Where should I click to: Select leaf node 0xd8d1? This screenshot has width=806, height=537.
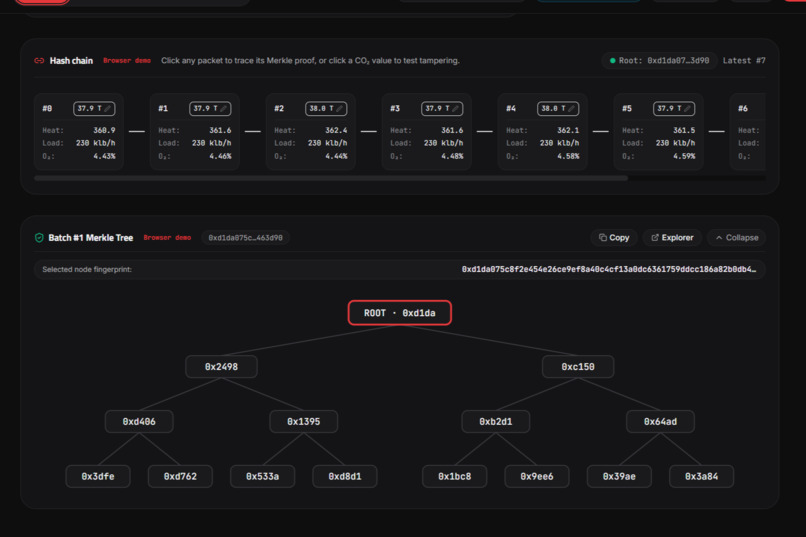[345, 476]
